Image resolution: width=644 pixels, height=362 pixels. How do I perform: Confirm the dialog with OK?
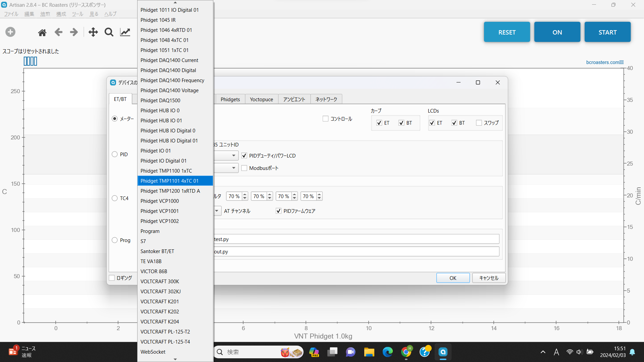(x=453, y=278)
